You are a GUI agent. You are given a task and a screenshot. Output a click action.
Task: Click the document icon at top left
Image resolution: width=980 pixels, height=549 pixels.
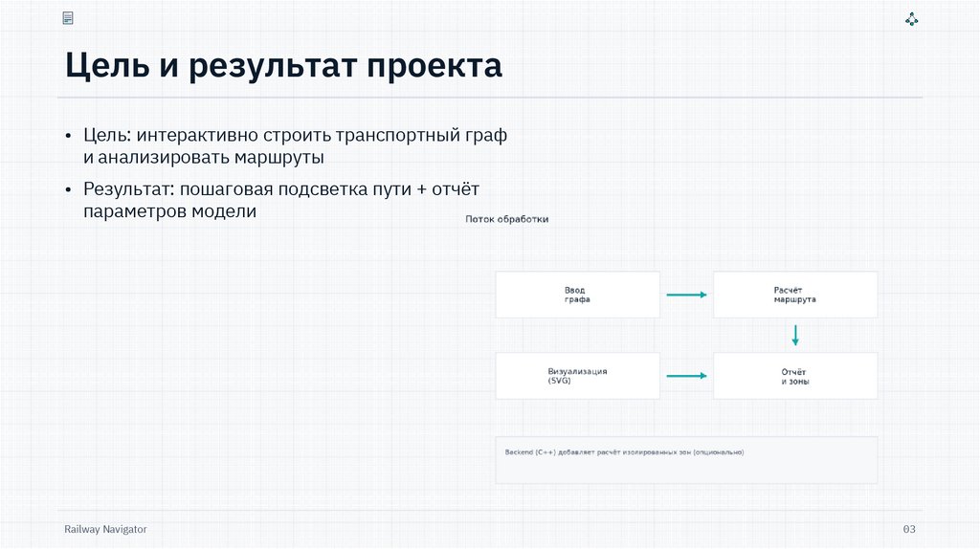68,18
